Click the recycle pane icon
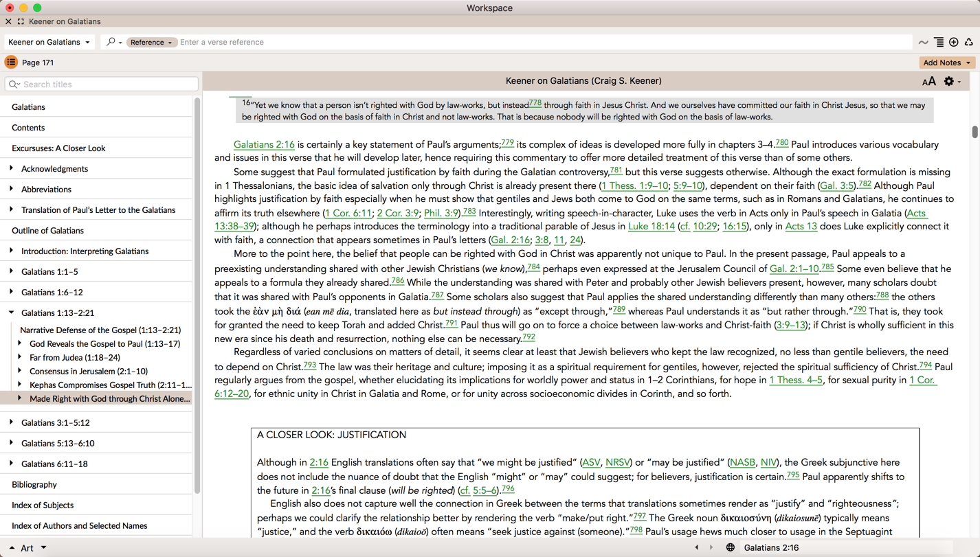980x557 pixels. [969, 43]
